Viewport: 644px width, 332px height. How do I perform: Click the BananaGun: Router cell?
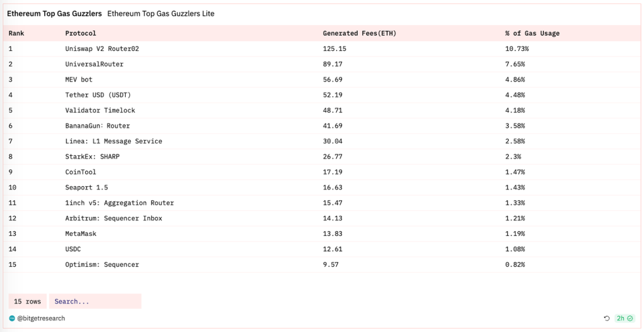tap(97, 126)
